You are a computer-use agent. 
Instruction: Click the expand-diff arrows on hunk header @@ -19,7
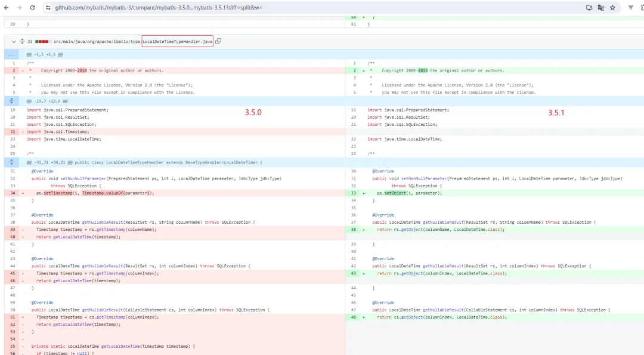pos(11,101)
